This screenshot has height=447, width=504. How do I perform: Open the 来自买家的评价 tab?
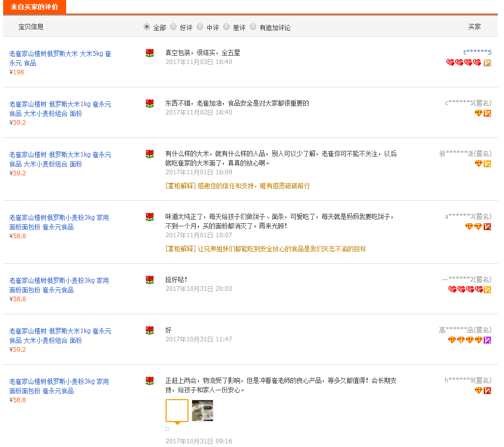[34, 7]
